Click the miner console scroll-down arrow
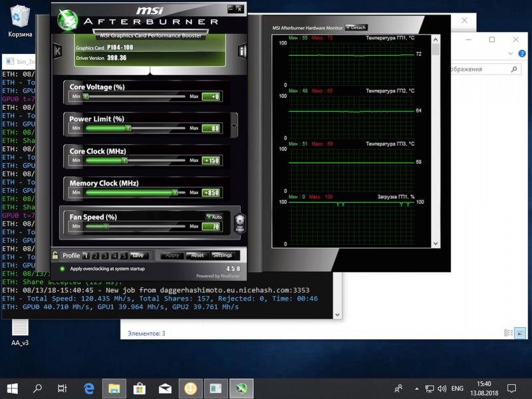Screen dimensions: 532x399 click(337, 315)
